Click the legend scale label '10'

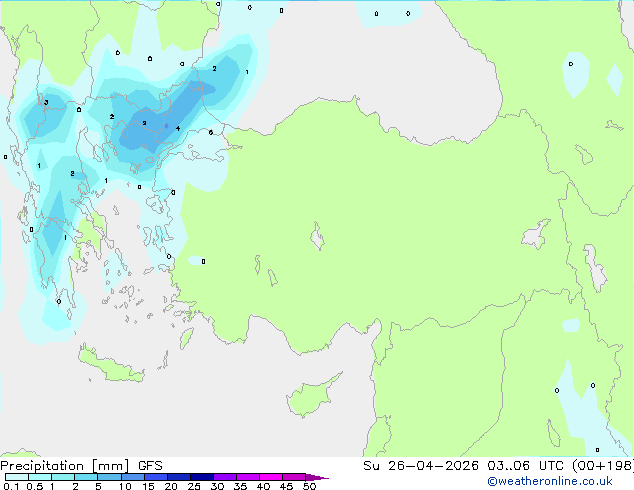(125, 486)
